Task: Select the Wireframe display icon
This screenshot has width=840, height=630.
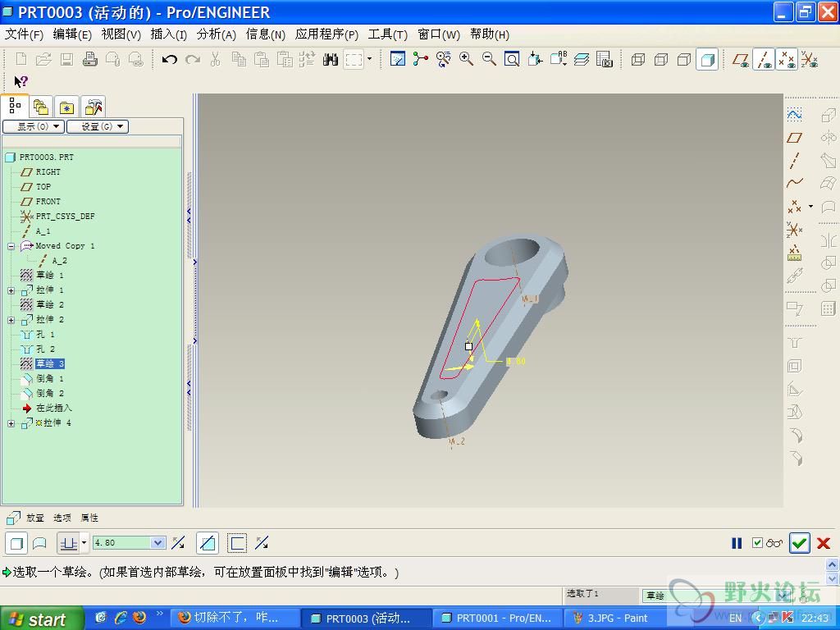Action: [638, 59]
